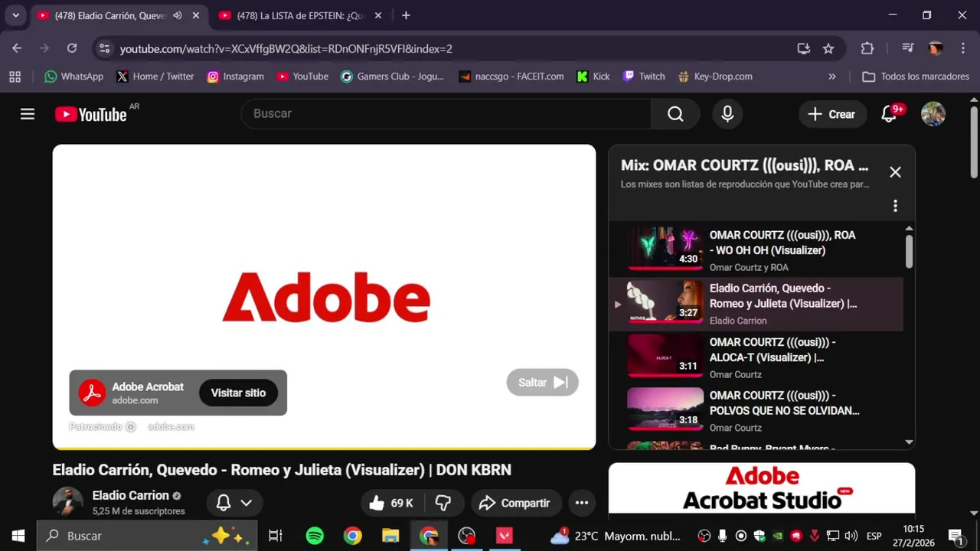Play WO OH OH (Visualizer) from the mix
This screenshot has width=980, height=551.
756,249
